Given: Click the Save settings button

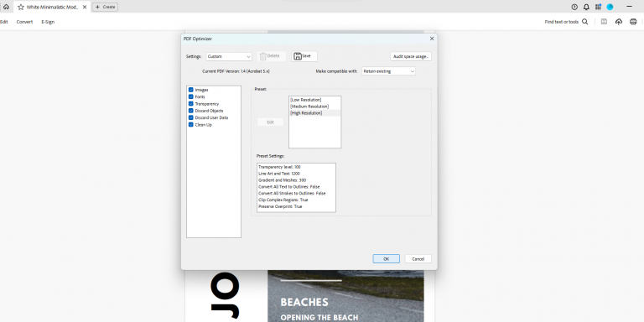Looking at the screenshot, I should click(x=304, y=56).
